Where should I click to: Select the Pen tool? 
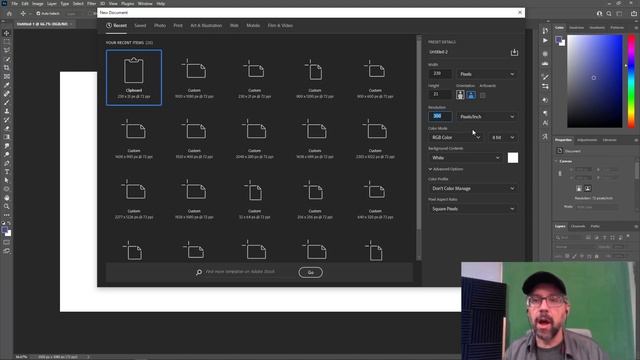[x=7, y=163]
